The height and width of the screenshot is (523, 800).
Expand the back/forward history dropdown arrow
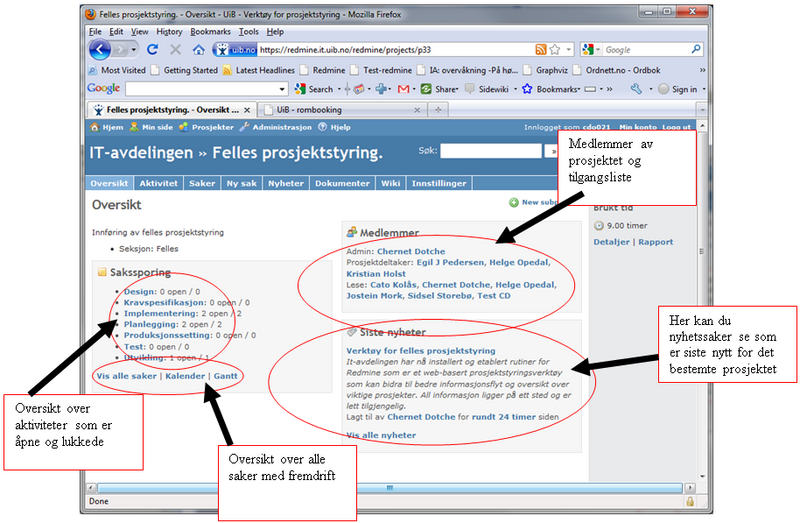(x=134, y=49)
